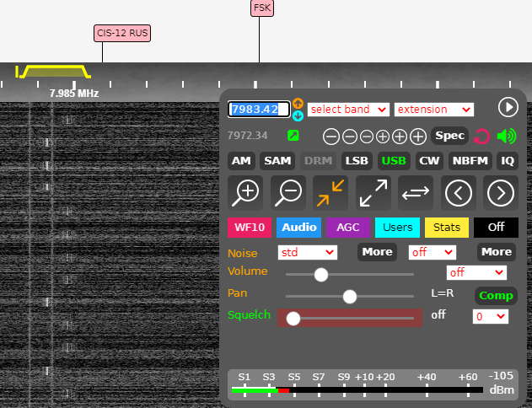Click the second minus tuning step icon
Screen dimensions: 532x408
349,137
